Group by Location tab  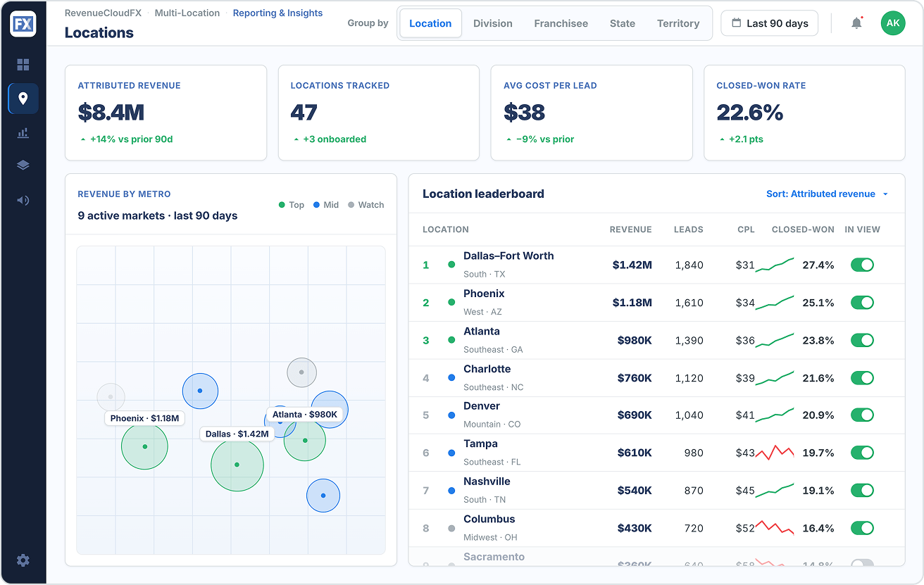pyautogui.click(x=430, y=23)
